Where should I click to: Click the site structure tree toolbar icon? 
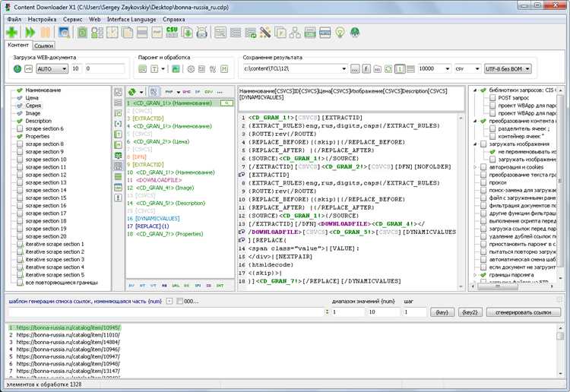[x=295, y=33]
